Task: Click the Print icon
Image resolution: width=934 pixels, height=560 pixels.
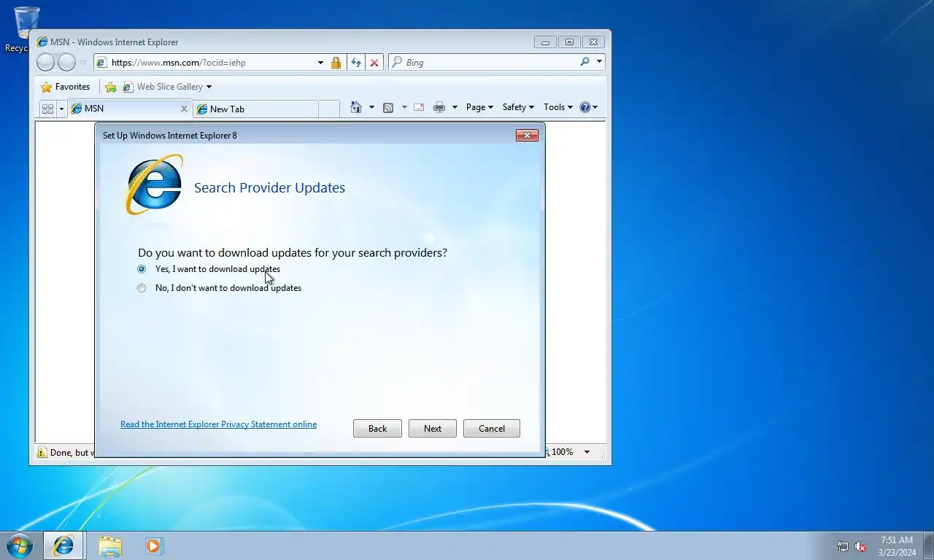Action: (439, 107)
